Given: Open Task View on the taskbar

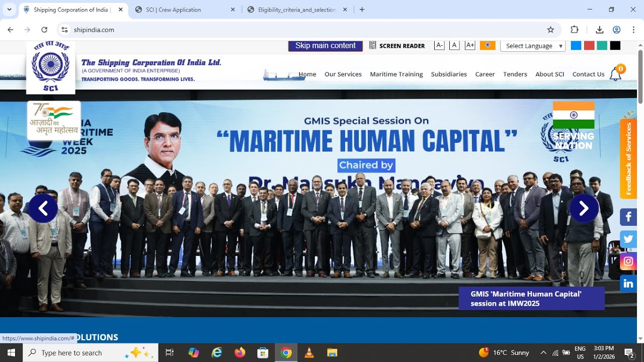Looking at the screenshot, I should [x=170, y=352].
